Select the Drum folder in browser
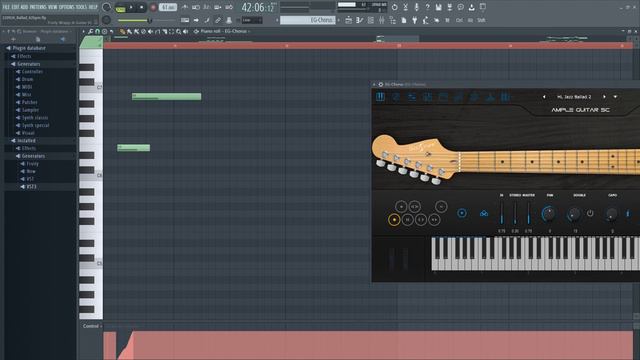The height and width of the screenshot is (360, 640). [27, 79]
